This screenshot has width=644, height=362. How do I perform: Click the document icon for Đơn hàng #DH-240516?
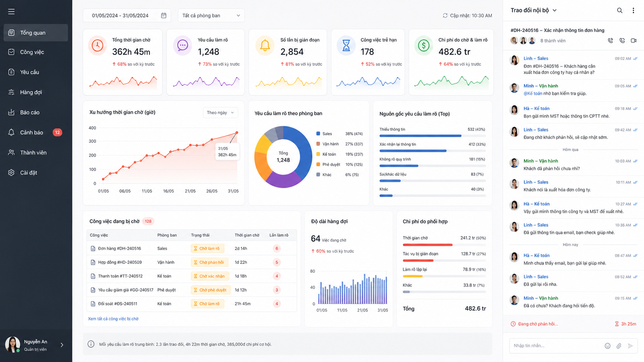pos(93,249)
